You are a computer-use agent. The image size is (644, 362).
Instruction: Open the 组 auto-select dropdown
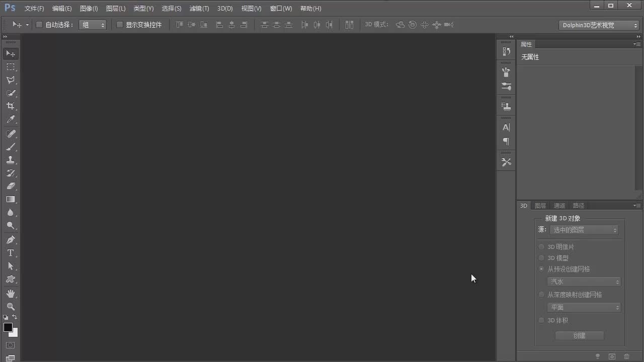point(93,25)
